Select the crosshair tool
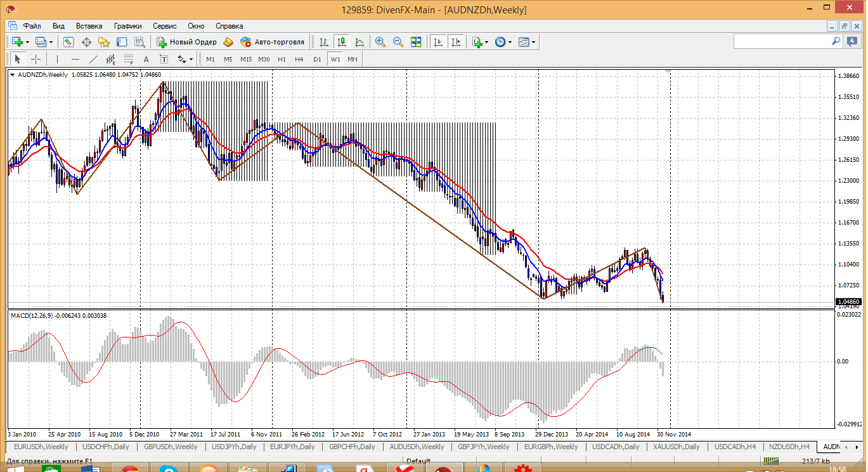Image resolution: width=868 pixels, height=472 pixels. click(36, 59)
